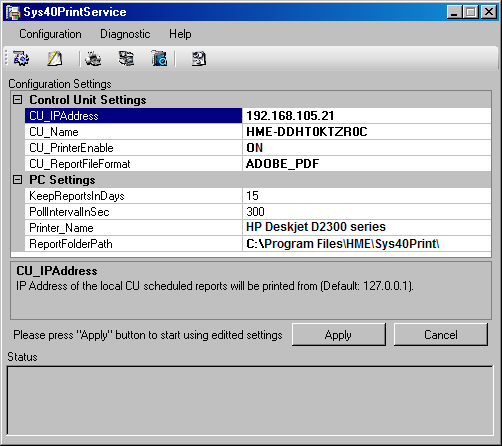This screenshot has width=502, height=446.
Task: Click the Cancel button
Action: click(x=441, y=334)
